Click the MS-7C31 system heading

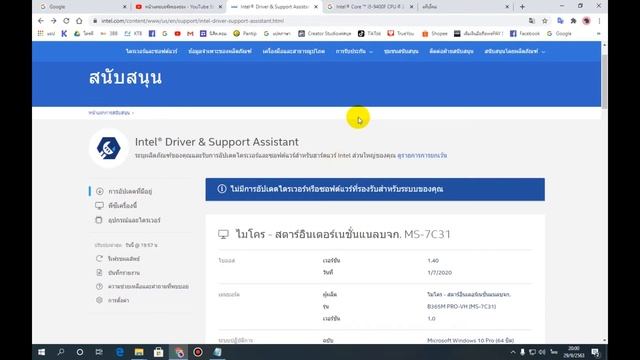point(343,234)
